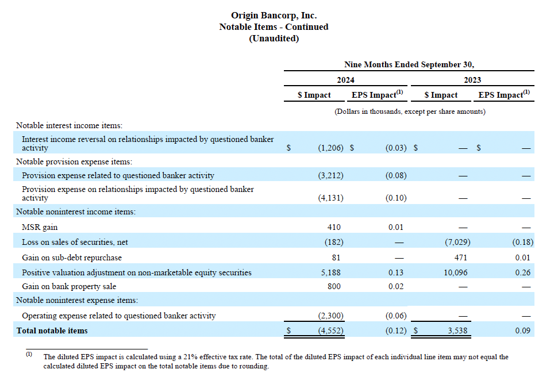Viewport: 554px width, 392px height.
Task: Select the 5,188 valuation adjustment amount
Action: [330, 272]
